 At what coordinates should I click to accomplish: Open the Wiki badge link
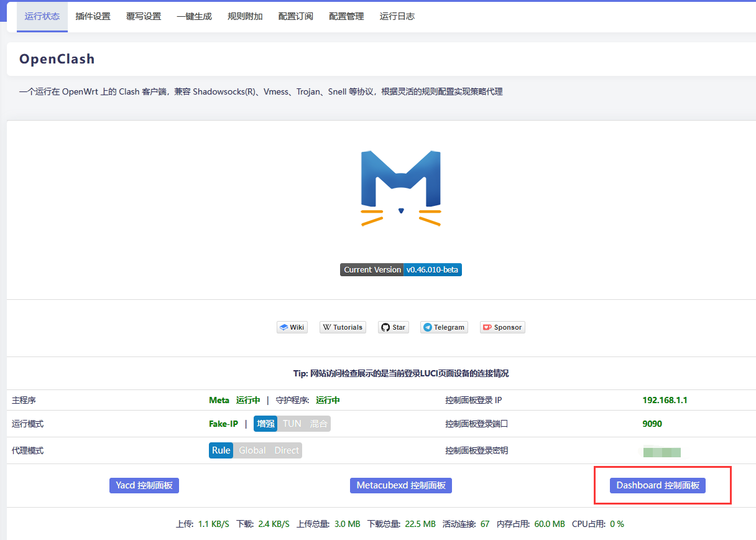pyautogui.click(x=292, y=327)
